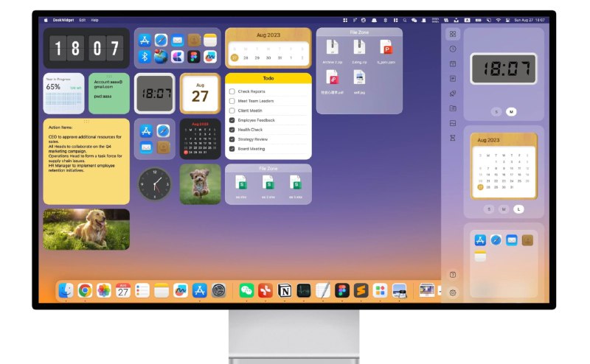Open Notion from the Dock
The image size is (590, 364).
285,291
